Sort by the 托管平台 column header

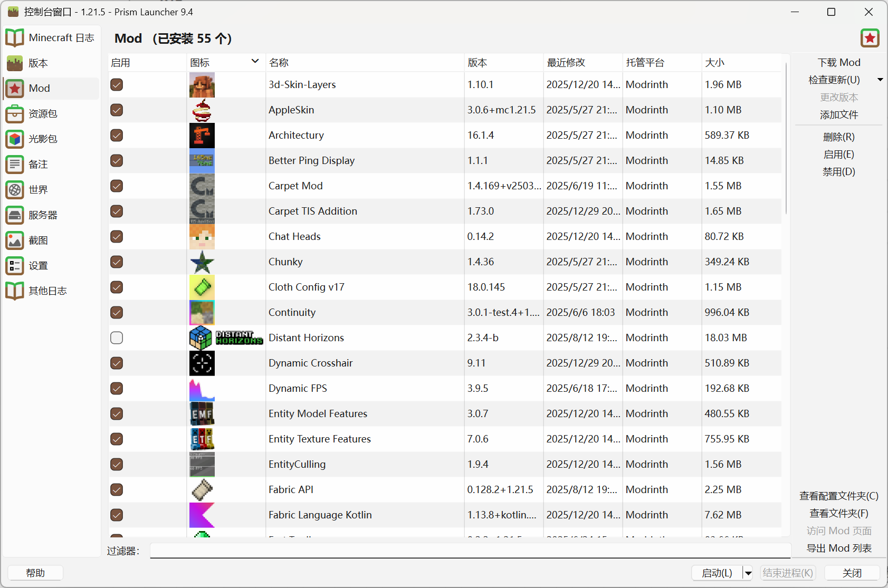(x=662, y=63)
